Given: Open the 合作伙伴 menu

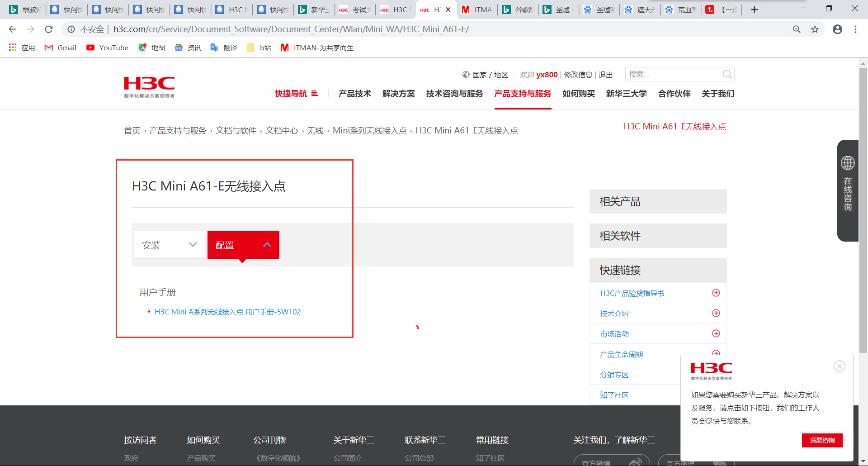Looking at the screenshot, I should pos(675,94).
